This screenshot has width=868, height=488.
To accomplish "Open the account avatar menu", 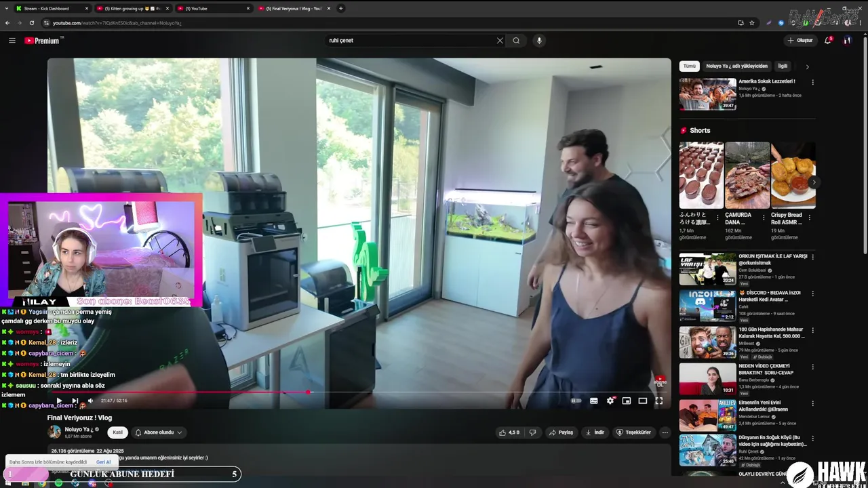I will point(847,41).
